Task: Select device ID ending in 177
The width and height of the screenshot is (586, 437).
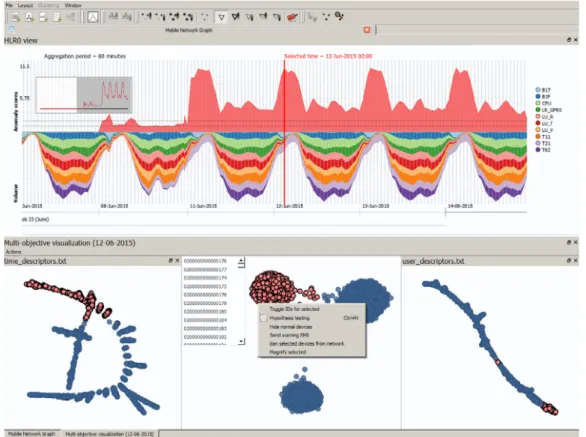Action: pyautogui.click(x=205, y=270)
